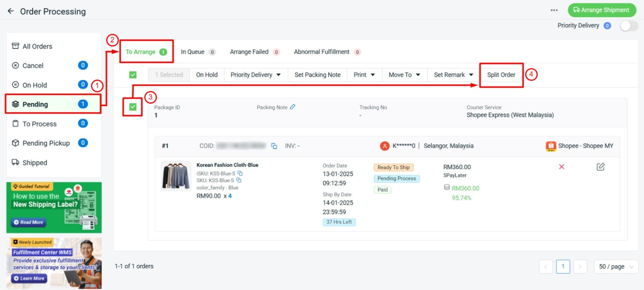Image resolution: width=644 pixels, height=290 pixels.
Task: Click the red X icon on the order row
Action: coord(561,167)
